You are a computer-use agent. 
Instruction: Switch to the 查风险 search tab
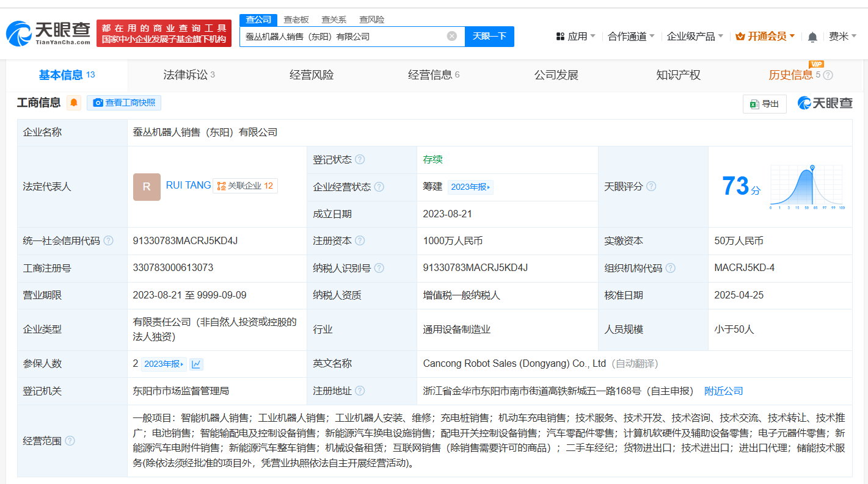pyautogui.click(x=372, y=20)
